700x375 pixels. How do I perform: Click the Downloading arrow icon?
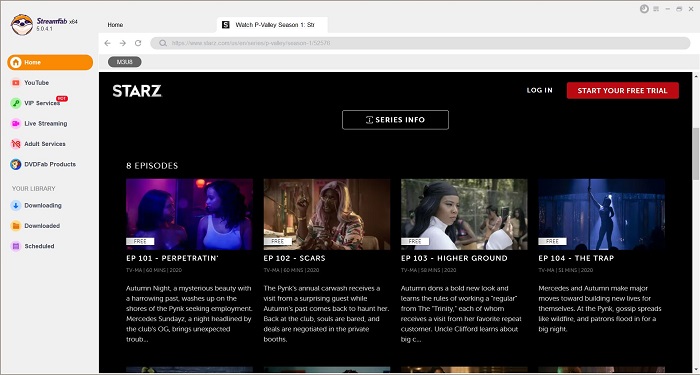[x=16, y=205]
